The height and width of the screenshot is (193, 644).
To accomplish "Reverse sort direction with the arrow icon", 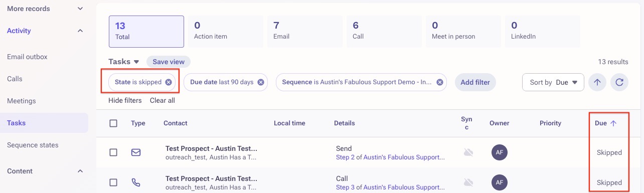I will tap(597, 82).
